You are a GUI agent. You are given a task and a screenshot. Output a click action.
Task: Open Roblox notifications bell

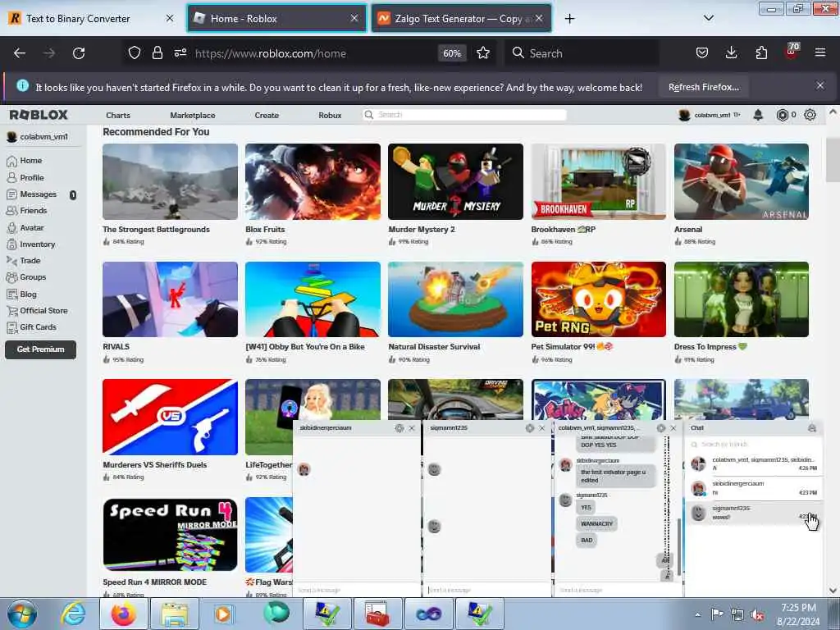tap(758, 115)
